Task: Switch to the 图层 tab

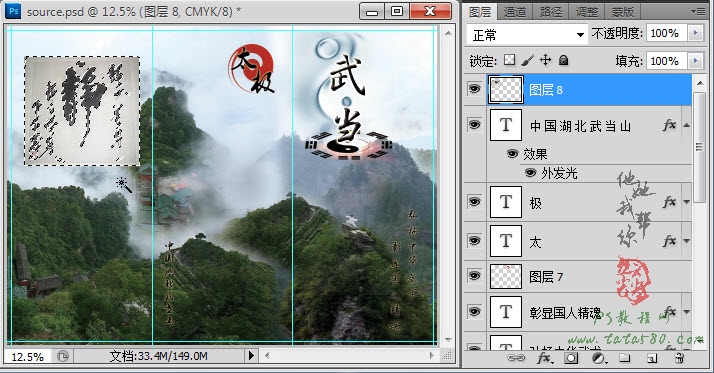Action: 480,11
